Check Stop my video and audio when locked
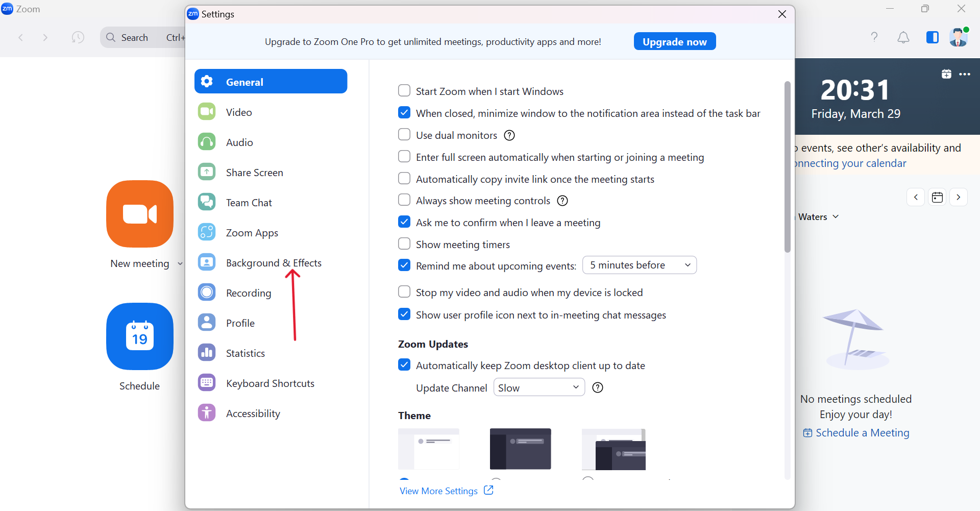 click(404, 292)
